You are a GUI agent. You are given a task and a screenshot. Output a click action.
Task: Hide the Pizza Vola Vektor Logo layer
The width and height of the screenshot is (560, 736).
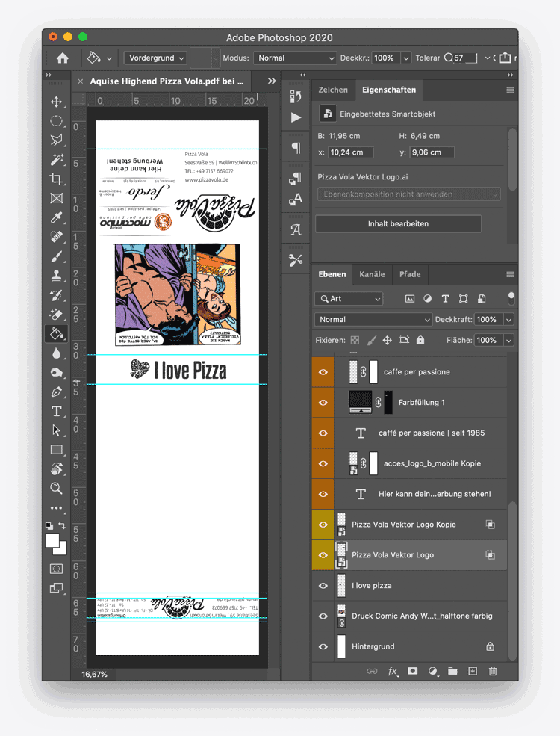323,555
